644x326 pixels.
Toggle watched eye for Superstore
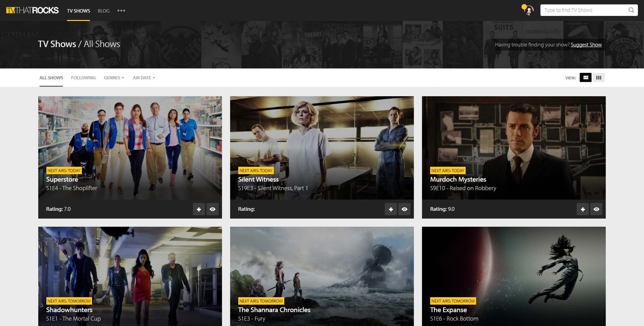tap(213, 209)
